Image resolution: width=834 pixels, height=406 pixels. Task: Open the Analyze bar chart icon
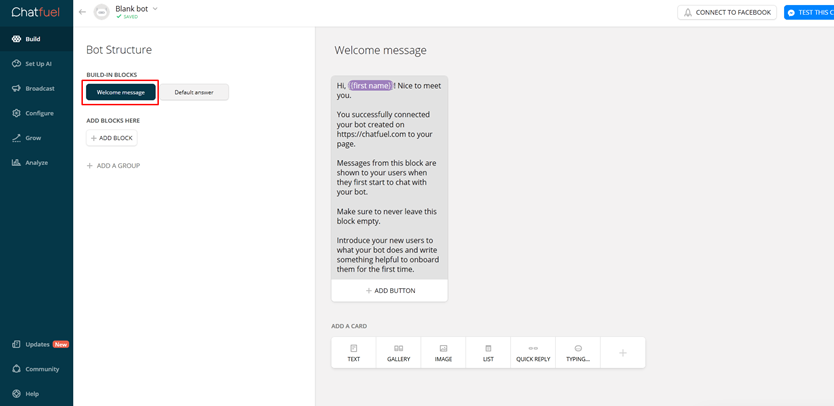point(16,163)
